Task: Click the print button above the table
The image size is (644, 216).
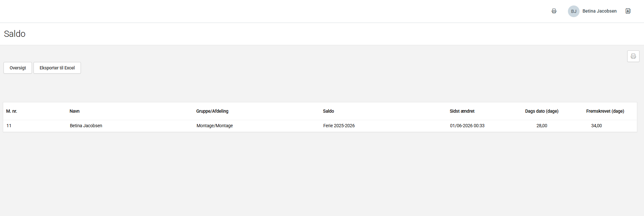Action: click(633, 56)
